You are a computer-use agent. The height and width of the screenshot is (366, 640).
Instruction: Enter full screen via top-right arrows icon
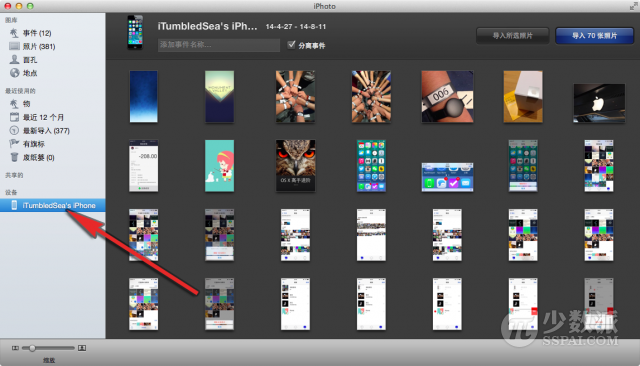(x=633, y=6)
